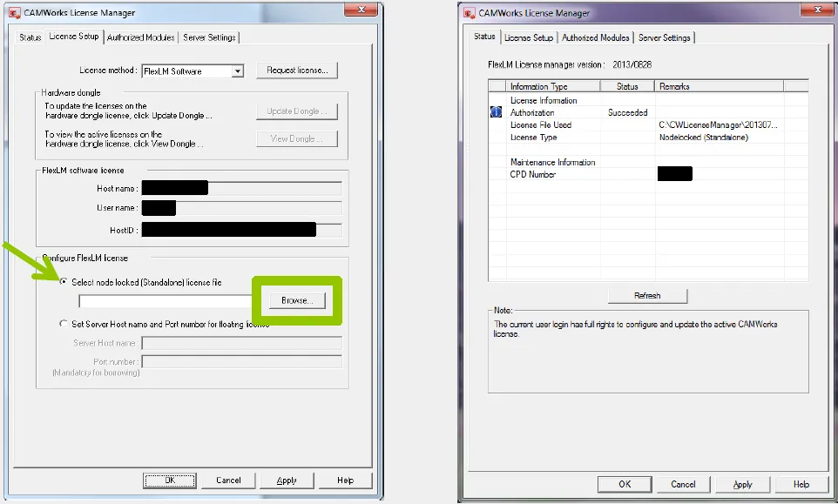Click the Succeeded status cell
Image resolution: width=838 pixels, height=504 pixels.
click(627, 112)
